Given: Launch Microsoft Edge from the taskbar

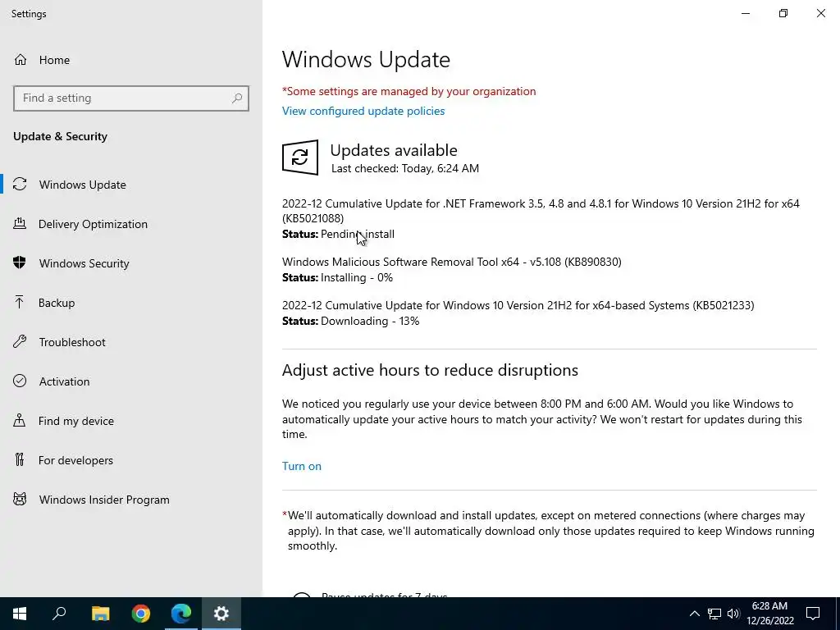Looking at the screenshot, I should 181,614.
